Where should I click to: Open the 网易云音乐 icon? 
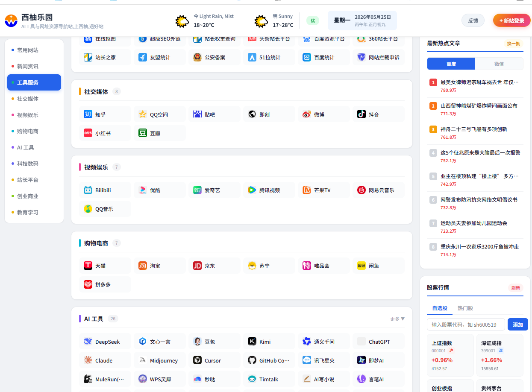click(x=362, y=190)
